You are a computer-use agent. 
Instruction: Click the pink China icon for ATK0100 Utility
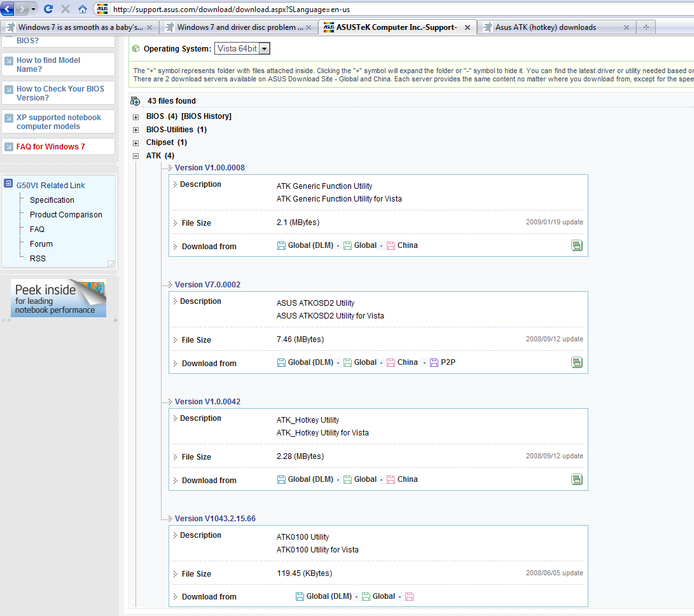pos(410,596)
